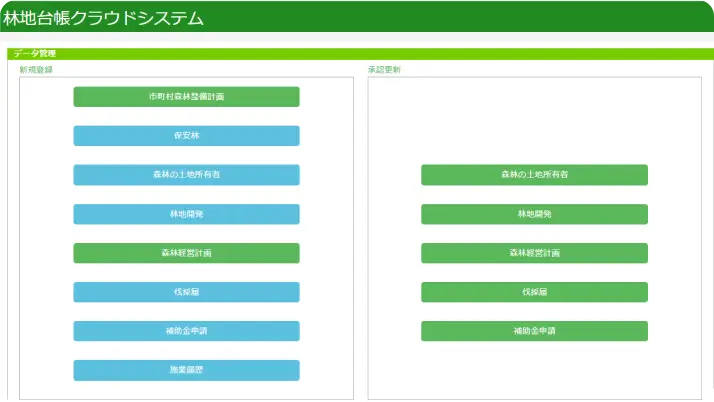This screenshot has width=714, height=402.
Task: Click the 新規登録 panel label
Action: [36, 70]
